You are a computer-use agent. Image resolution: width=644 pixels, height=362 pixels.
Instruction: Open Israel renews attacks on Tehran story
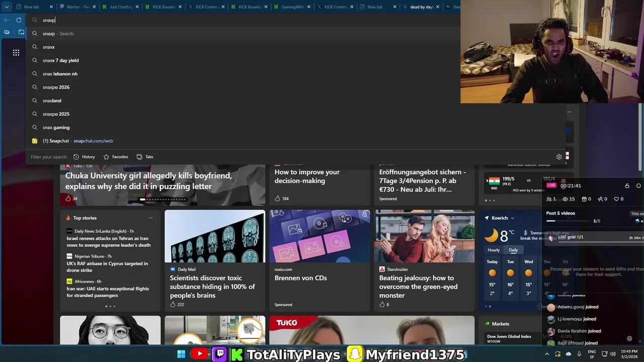coord(109,242)
